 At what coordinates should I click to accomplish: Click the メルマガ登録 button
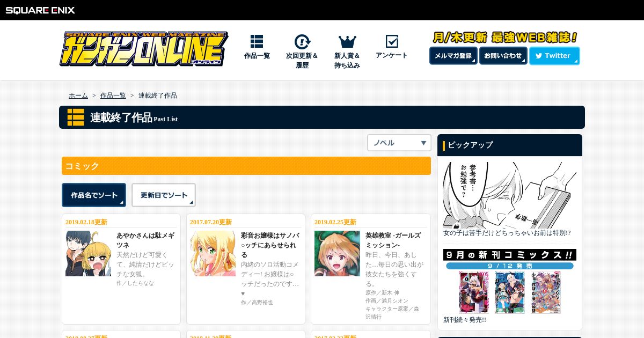[x=453, y=56]
